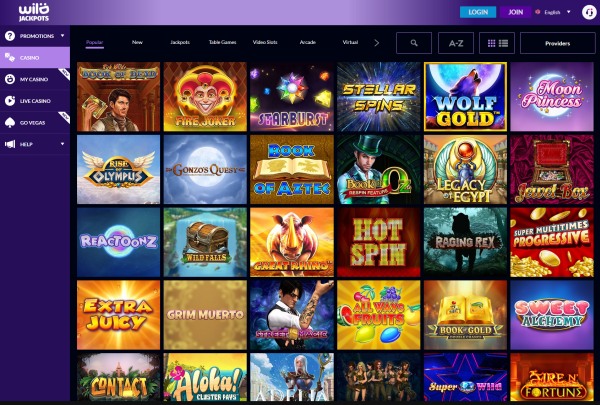The height and width of the screenshot is (405, 600).
Task: Switch to the Jackpots tab
Action: tap(180, 42)
